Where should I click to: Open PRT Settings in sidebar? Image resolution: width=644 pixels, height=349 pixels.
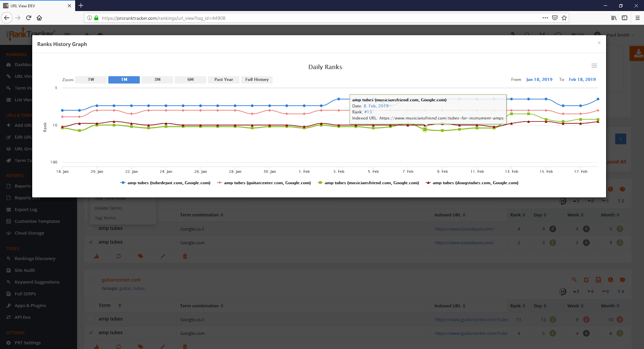point(27,343)
